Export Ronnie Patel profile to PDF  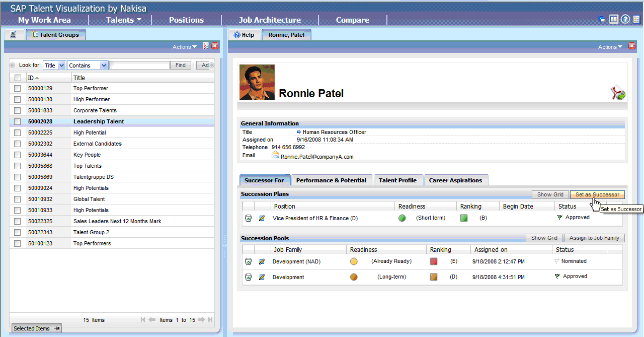[x=618, y=93]
